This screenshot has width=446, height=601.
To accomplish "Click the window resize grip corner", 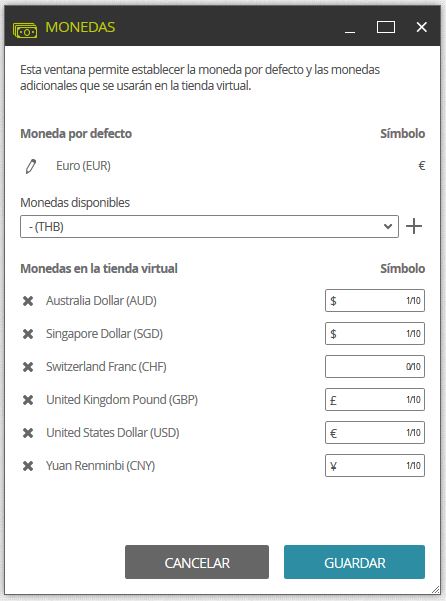I will (x=435, y=589).
